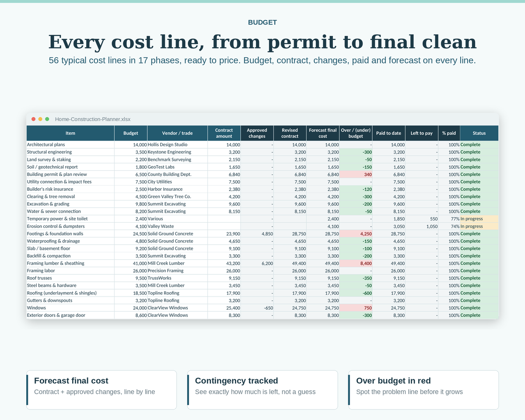This screenshot has width=525, height=420.
Task: Select the Slab / basement floor cell
Action: coord(70,248)
